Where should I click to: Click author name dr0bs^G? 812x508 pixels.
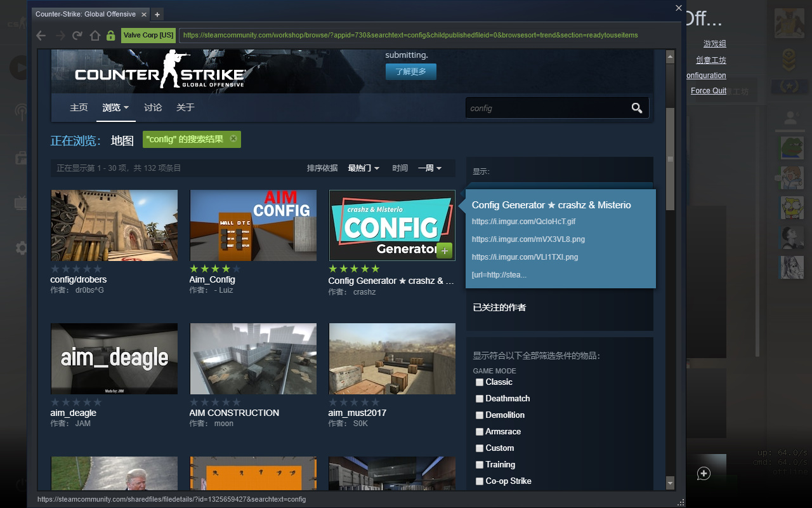point(89,290)
